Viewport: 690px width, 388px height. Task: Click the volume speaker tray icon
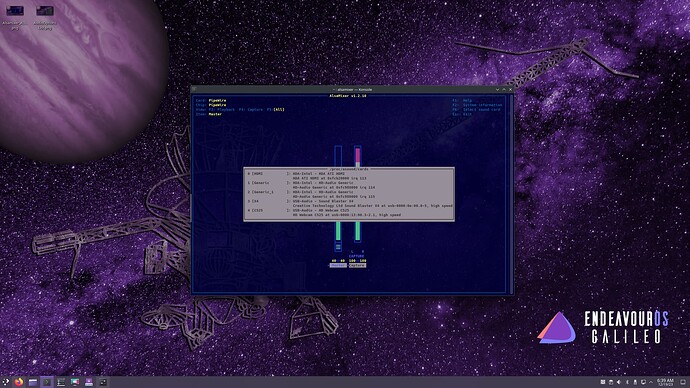pos(619,382)
